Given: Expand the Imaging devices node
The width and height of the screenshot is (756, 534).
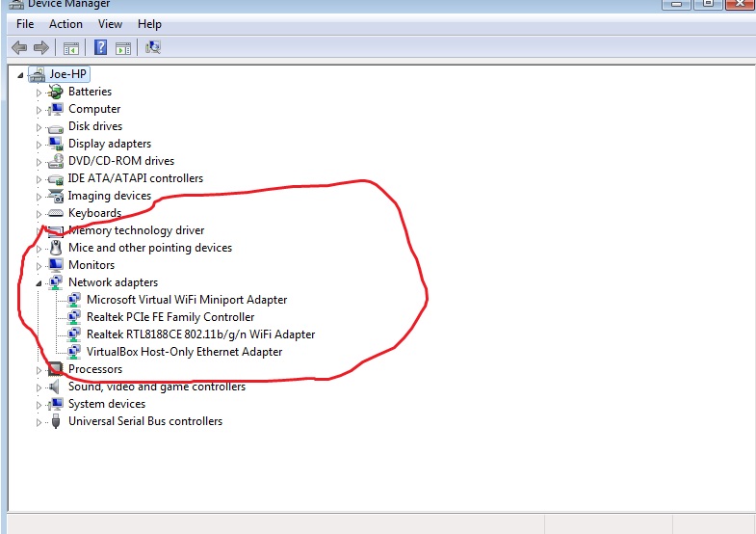Looking at the screenshot, I should (x=39, y=197).
